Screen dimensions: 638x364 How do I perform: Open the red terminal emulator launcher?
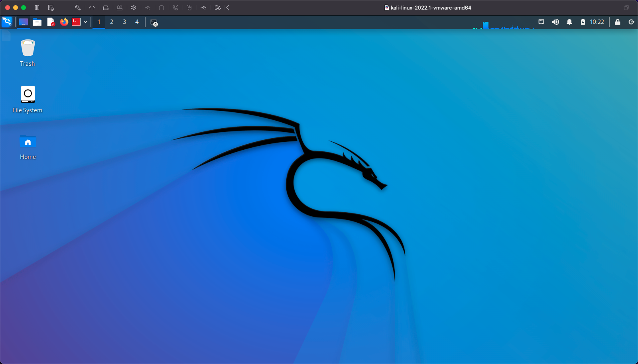tap(76, 22)
